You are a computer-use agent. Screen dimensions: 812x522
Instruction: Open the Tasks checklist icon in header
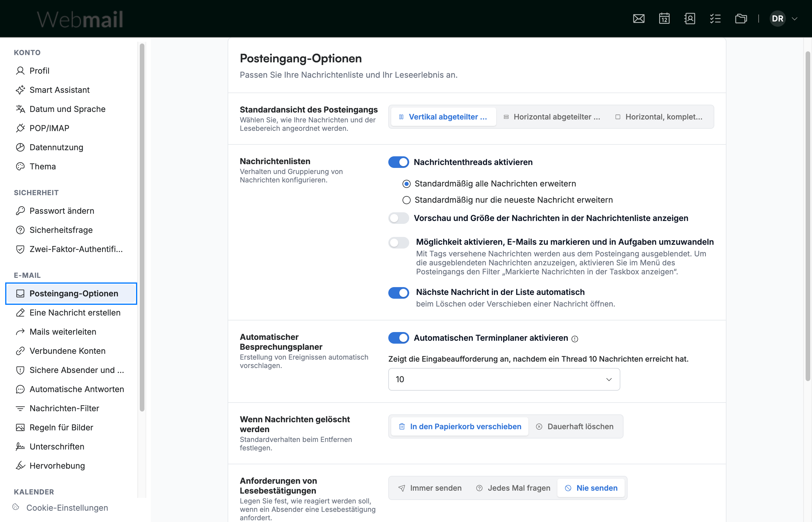coord(715,19)
